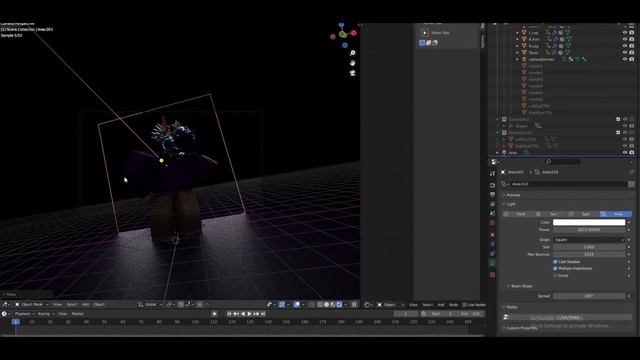
Task: Select the Area light type button
Action: pos(616,214)
